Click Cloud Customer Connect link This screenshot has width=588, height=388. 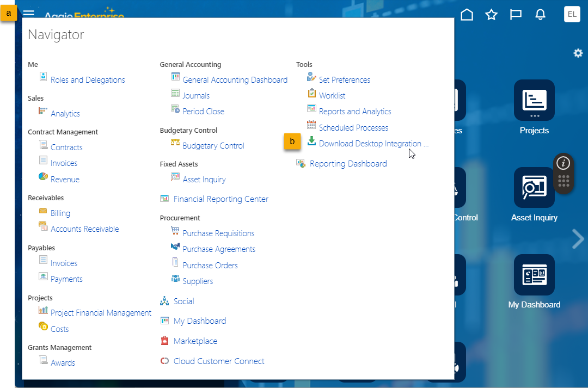(x=219, y=361)
